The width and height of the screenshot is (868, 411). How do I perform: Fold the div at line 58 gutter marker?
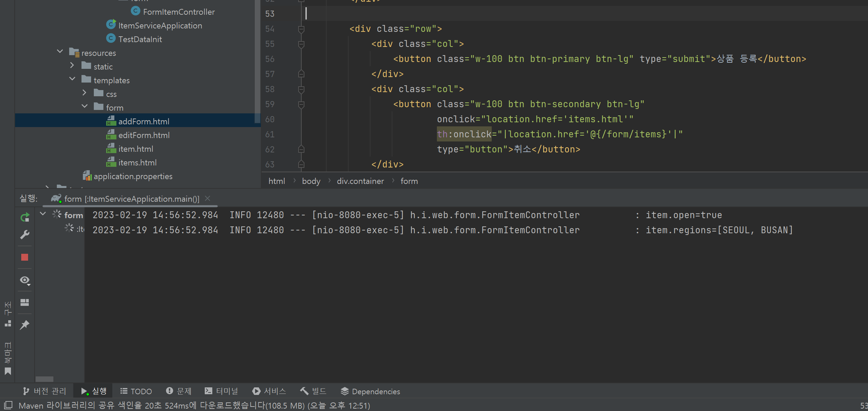click(x=301, y=89)
